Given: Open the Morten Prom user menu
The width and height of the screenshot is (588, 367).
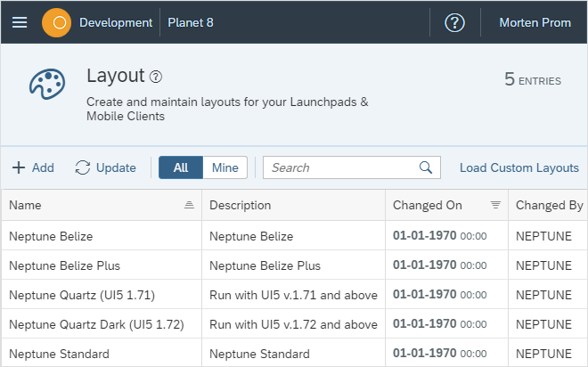Looking at the screenshot, I should pos(535,22).
